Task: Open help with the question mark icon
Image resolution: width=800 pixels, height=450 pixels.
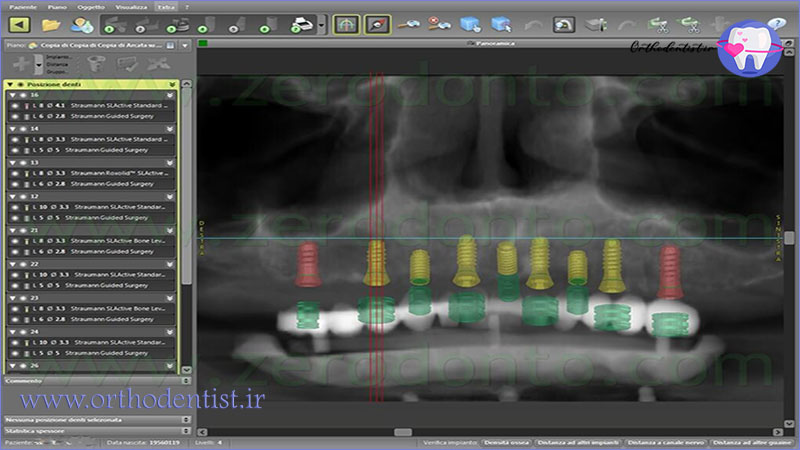Action: point(777,23)
